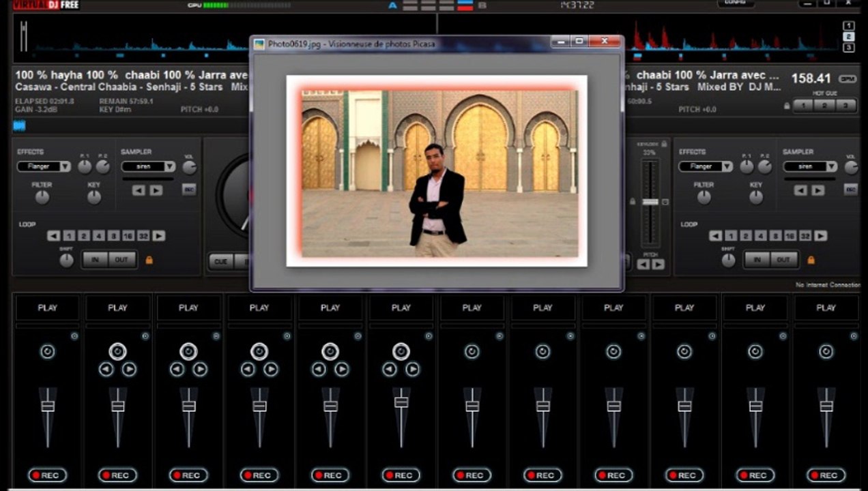Click the right deck effect P.1 knob

point(747,166)
